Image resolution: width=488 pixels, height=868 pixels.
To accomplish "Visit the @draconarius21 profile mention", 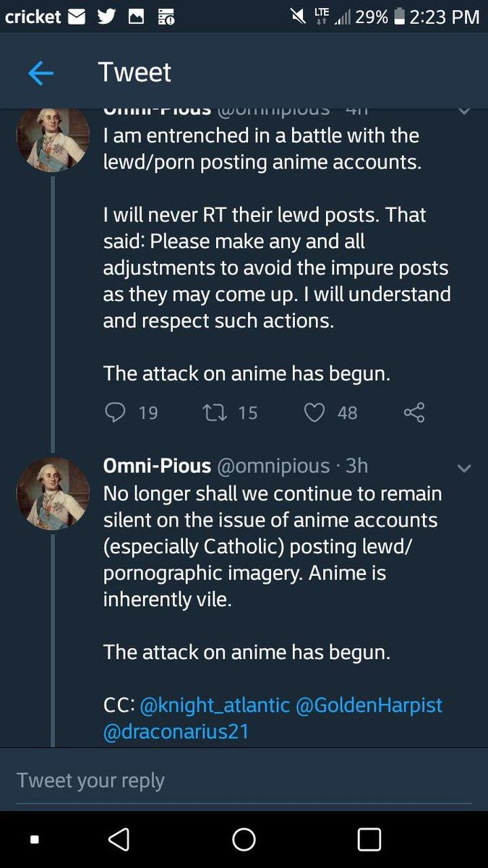I will (176, 731).
